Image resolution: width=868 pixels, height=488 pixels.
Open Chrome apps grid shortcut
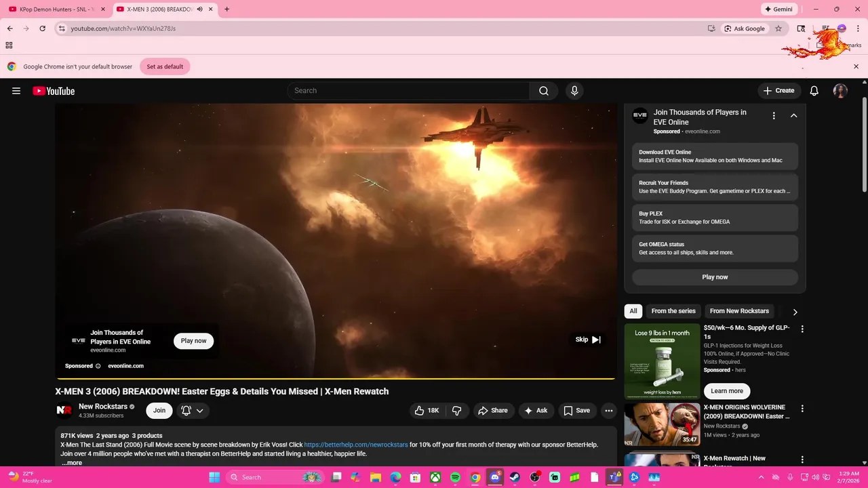9,45
